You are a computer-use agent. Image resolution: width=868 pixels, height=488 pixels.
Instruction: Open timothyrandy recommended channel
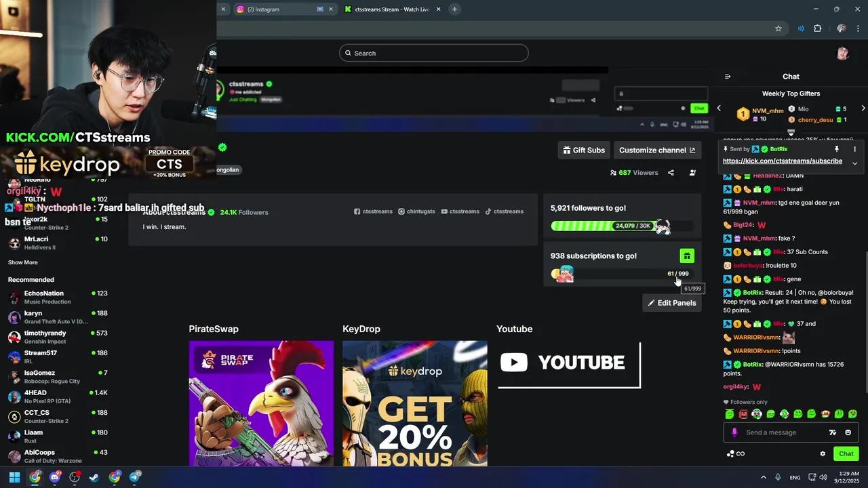[58, 337]
